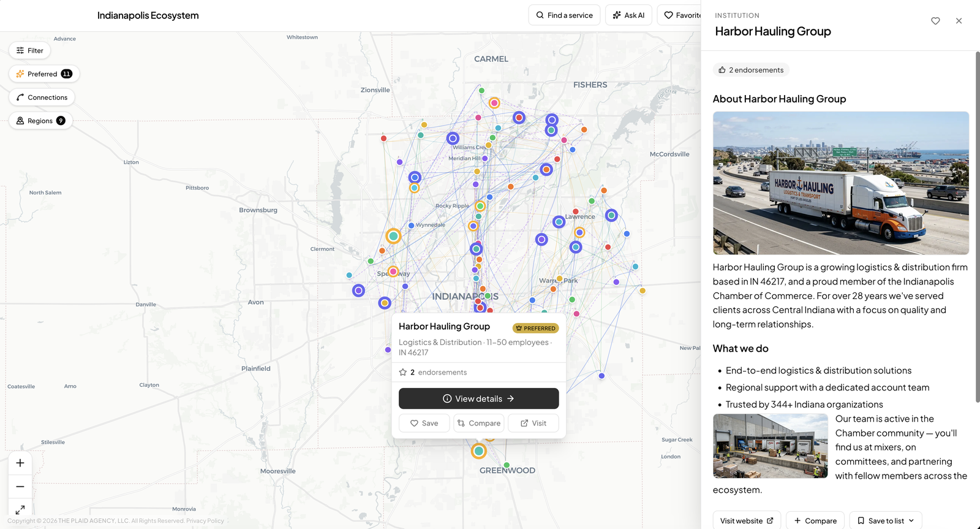This screenshot has height=529, width=980.
Task: Save Harbor Hauling Group from the popup
Action: 424,423
